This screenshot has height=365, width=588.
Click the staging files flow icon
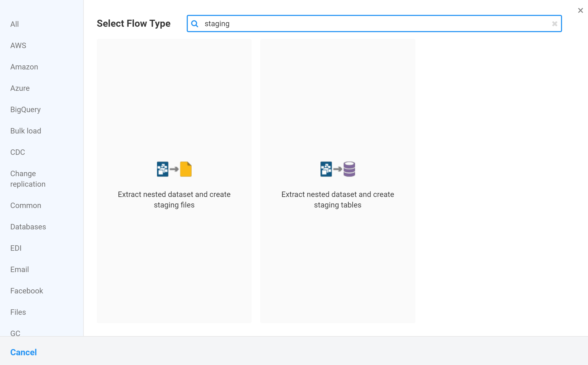(174, 169)
